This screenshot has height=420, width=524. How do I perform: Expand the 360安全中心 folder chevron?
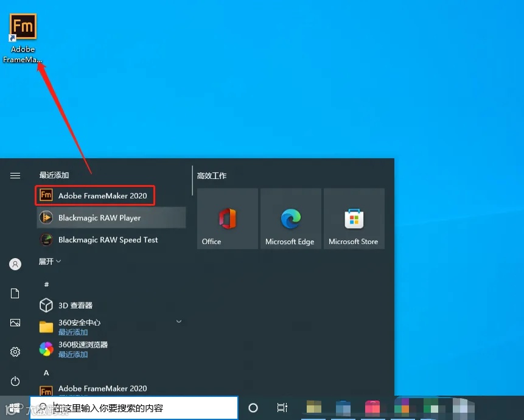point(179,321)
